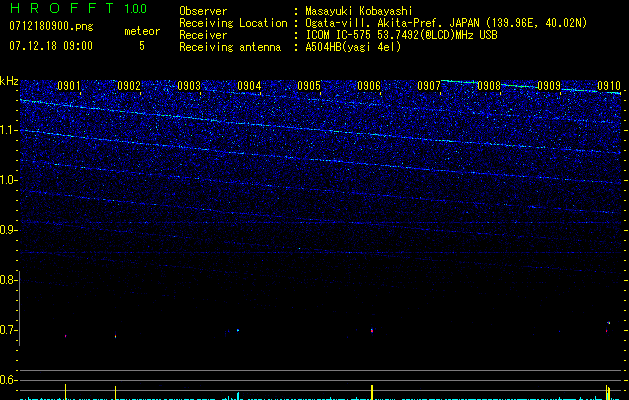Click the 0910 time marker
This screenshot has height=400, width=629.
(x=608, y=86)
